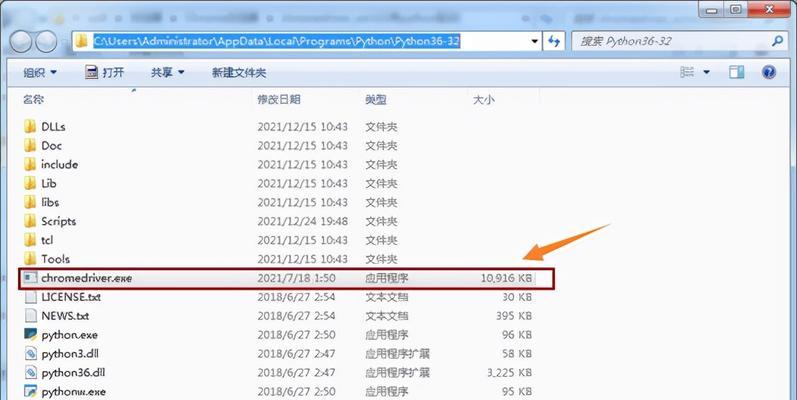Image resolution: width=797 pixels, height=400 pixels.
Task: Click the NEWS.txt file name
Action: click(65, 316)
